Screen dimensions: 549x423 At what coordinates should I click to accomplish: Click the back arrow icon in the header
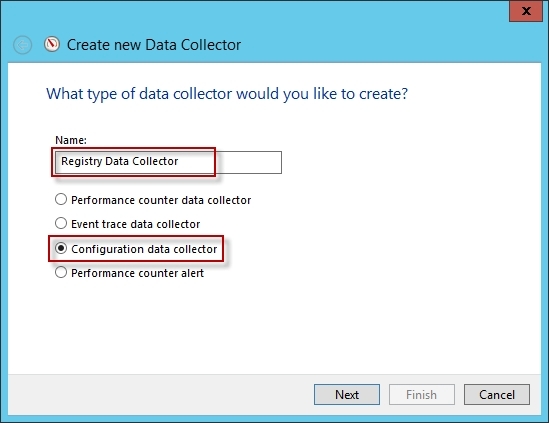coord(23,45)
